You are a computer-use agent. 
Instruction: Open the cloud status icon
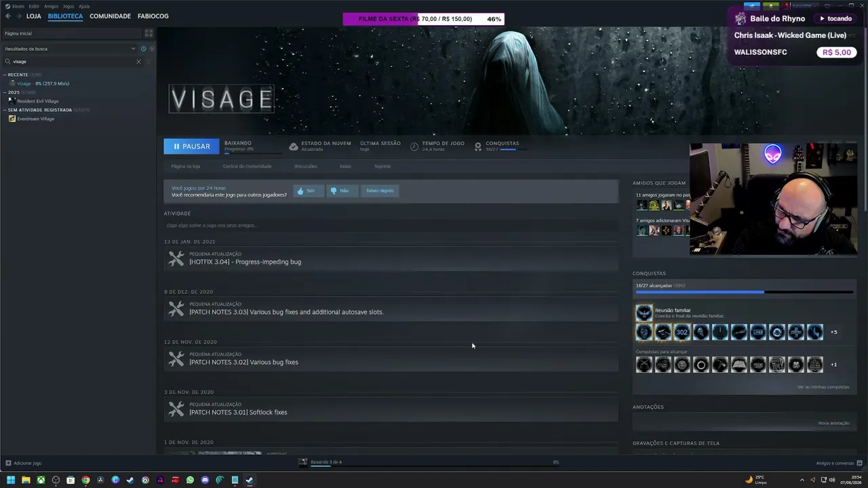[293, 146]
